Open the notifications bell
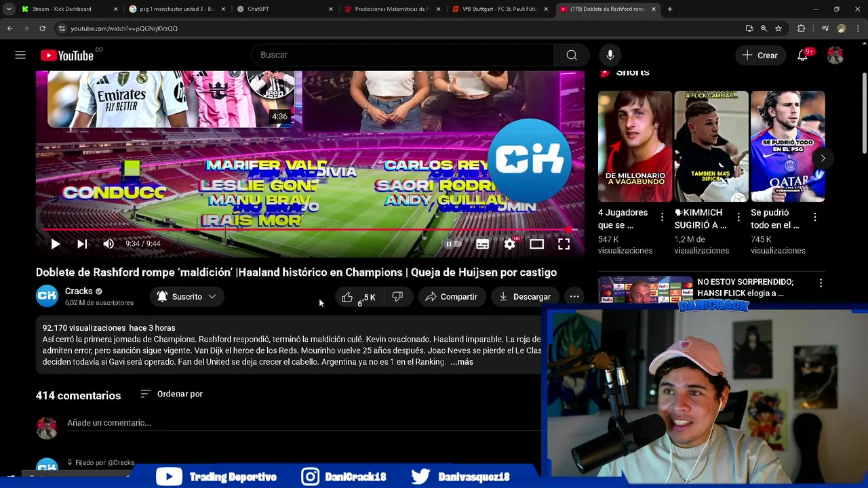Viewport: 868px width, 488px height. [x=802, y=55]
